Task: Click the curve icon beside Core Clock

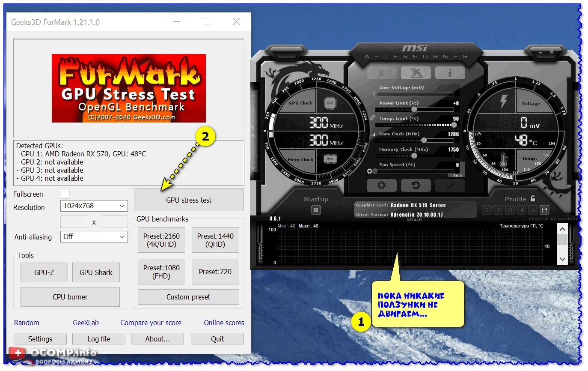Action: pyautogui.click(x=373, y=134)
